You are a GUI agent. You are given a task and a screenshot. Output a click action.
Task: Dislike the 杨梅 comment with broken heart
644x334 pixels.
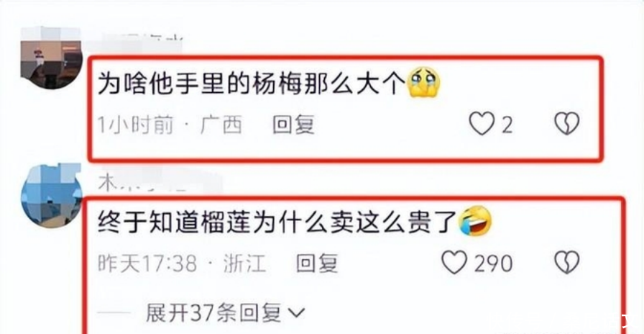click(567, 124)
